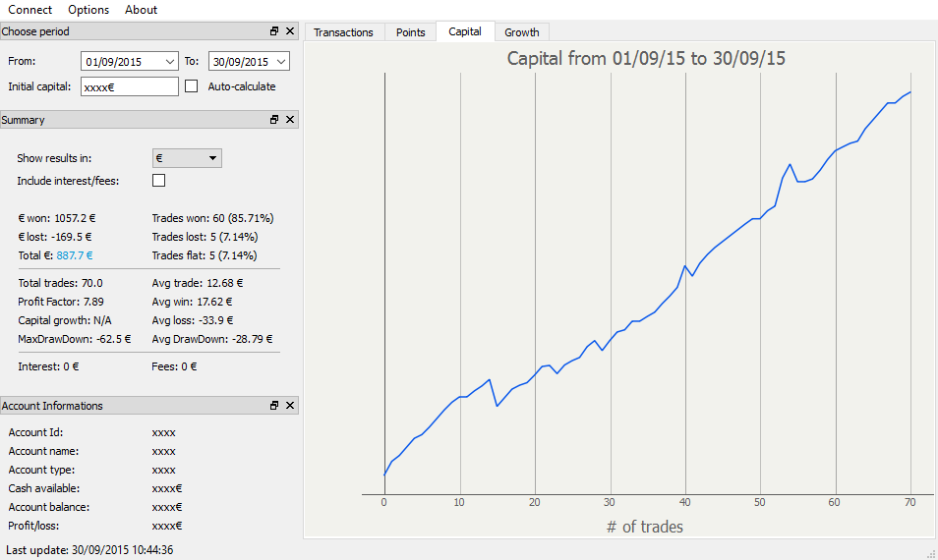
Task: Open the Options menu
Action: [x=88, y=10]
